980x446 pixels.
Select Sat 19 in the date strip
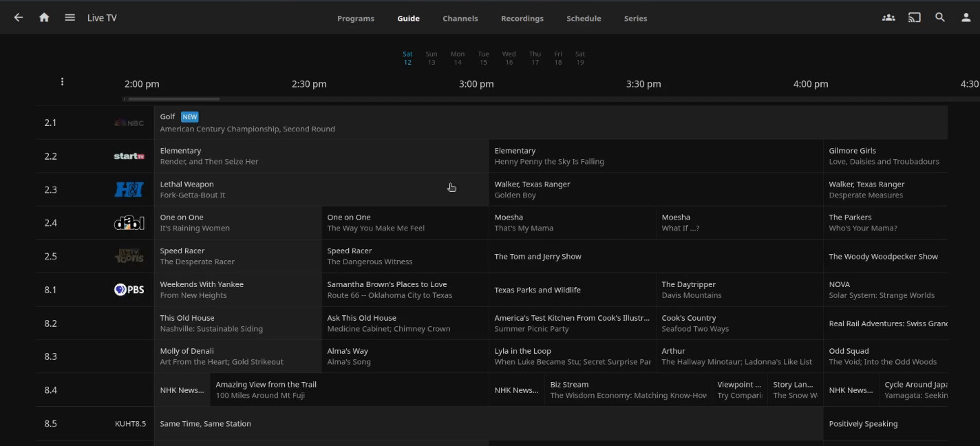point(580,58)
